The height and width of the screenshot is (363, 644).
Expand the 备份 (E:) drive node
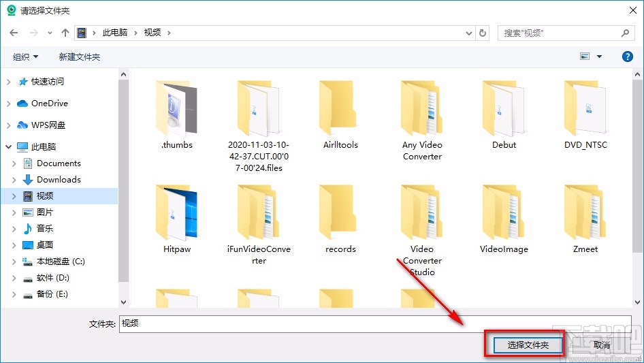coord(14,294)
